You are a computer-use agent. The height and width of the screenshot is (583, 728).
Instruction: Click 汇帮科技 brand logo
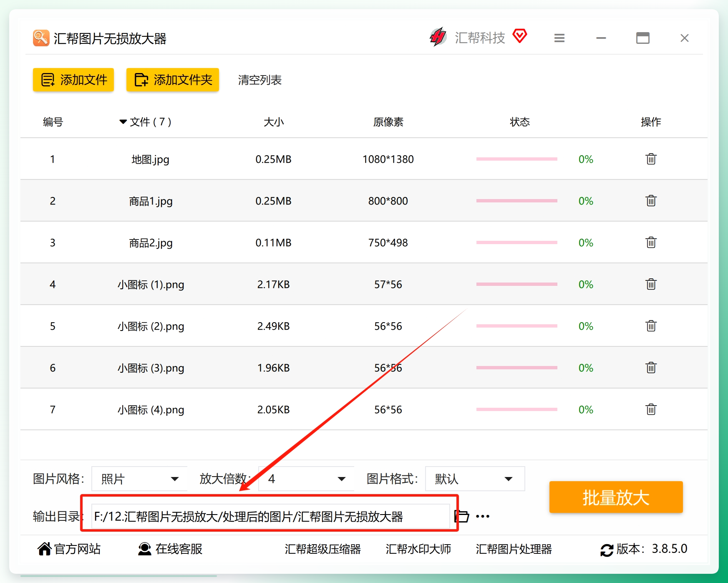[438, 37]
